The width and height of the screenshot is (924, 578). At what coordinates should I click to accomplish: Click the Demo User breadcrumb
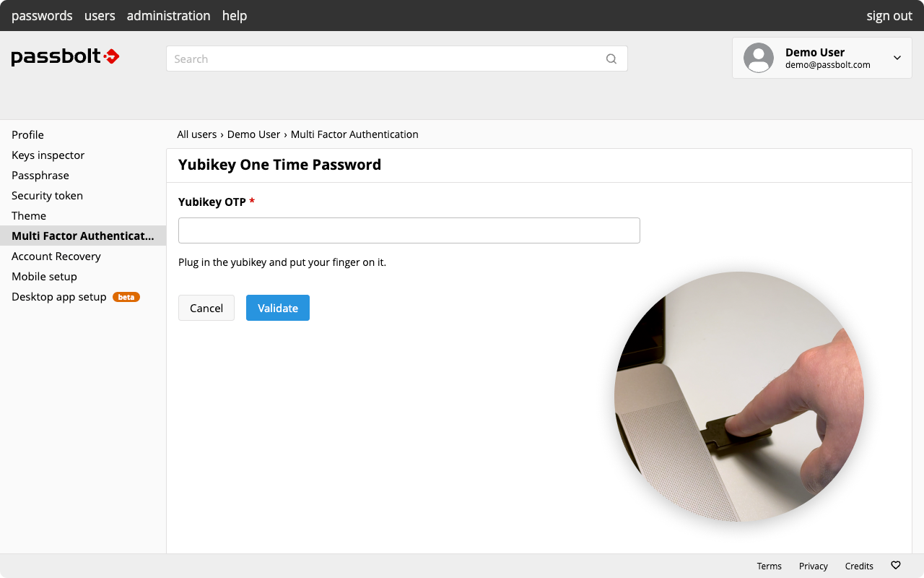pyautogui.click(x=253, y=134)
